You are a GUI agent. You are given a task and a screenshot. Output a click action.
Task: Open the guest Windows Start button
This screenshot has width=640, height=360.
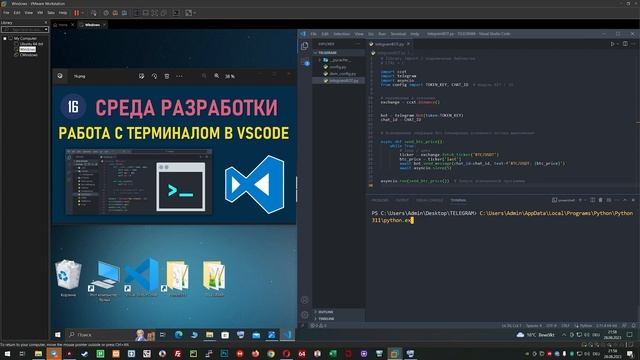[58, 335]
